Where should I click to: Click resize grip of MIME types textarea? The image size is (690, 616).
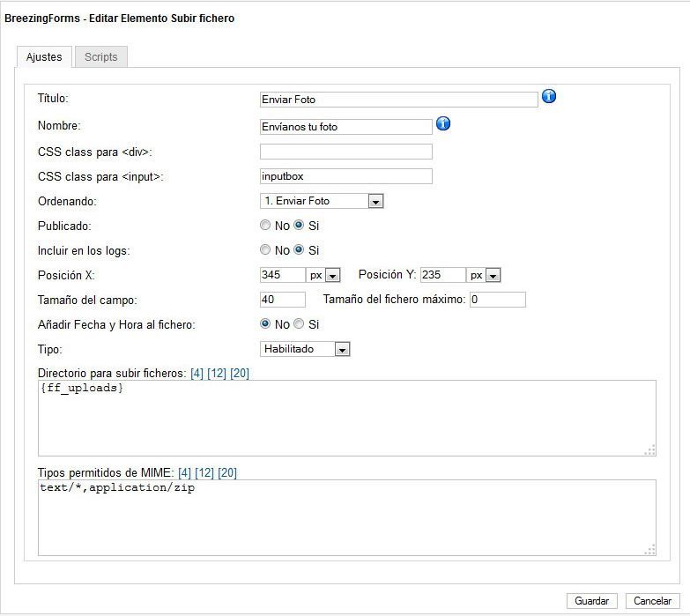(650, 550)
